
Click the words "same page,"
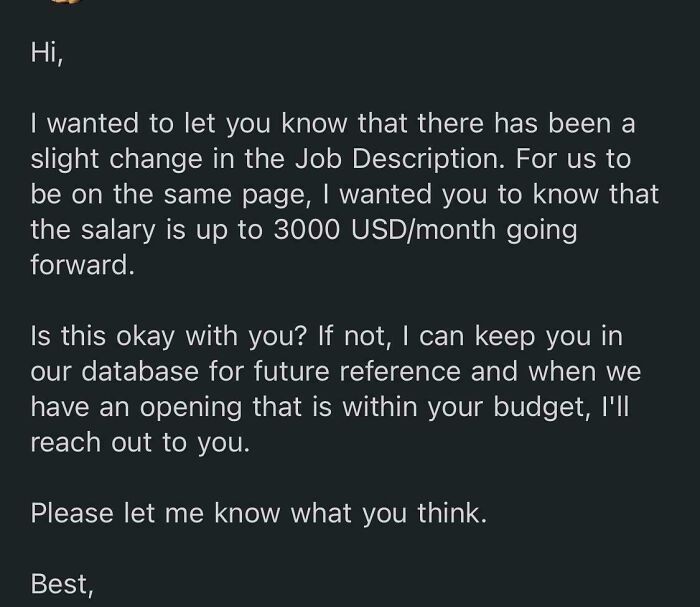[x=237, y=195]
